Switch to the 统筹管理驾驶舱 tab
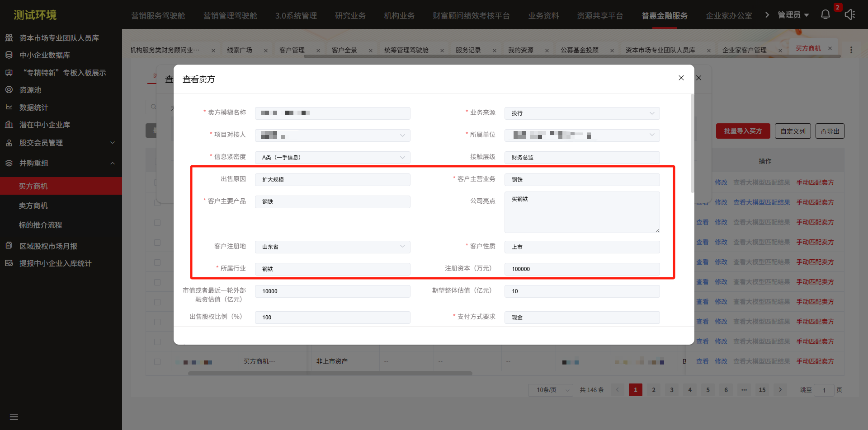This screenshot has width=868, height=430. coord(406,50)
